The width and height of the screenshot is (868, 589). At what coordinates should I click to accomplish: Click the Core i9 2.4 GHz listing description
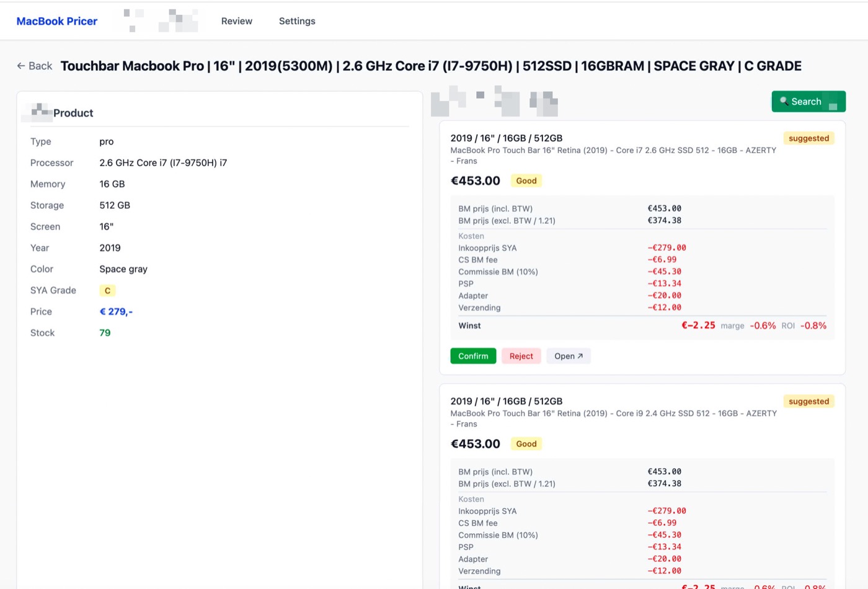click(x=613, y=418)
